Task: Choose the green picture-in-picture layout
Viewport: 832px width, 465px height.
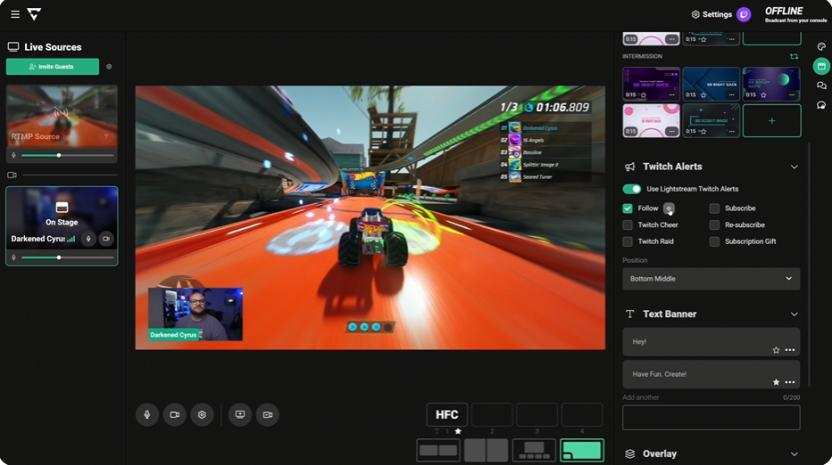Action: (x=582, y=450)
